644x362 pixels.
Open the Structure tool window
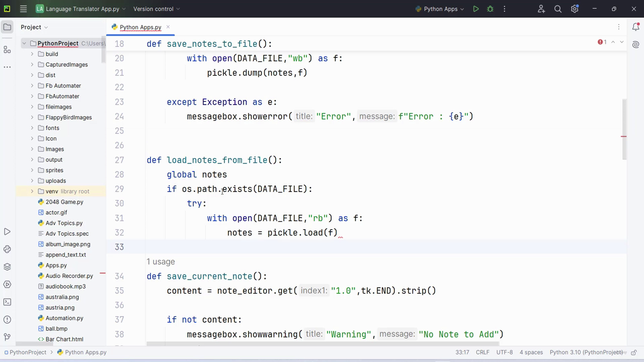[7, 49]
